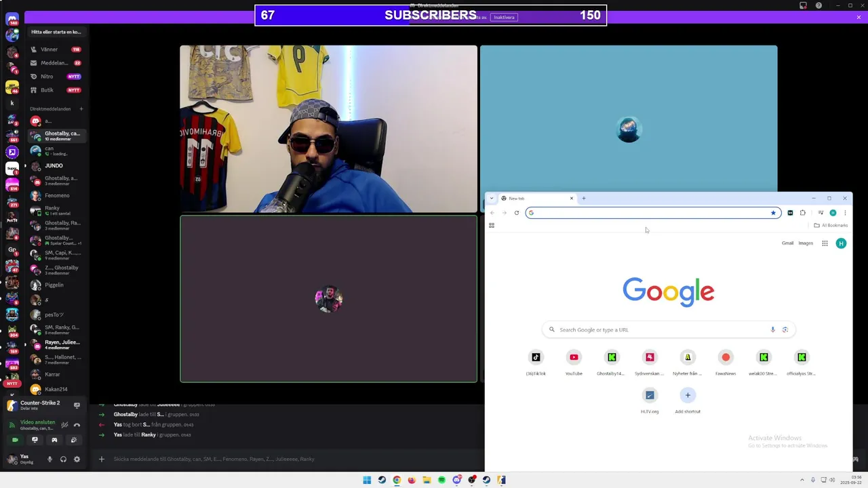
Task: Open the yellow server with badge 46
Action: (x=12, y=87)
